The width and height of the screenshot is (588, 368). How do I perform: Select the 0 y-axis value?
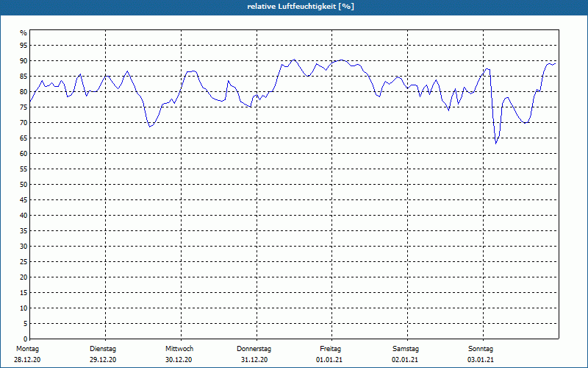pos(25,339)
